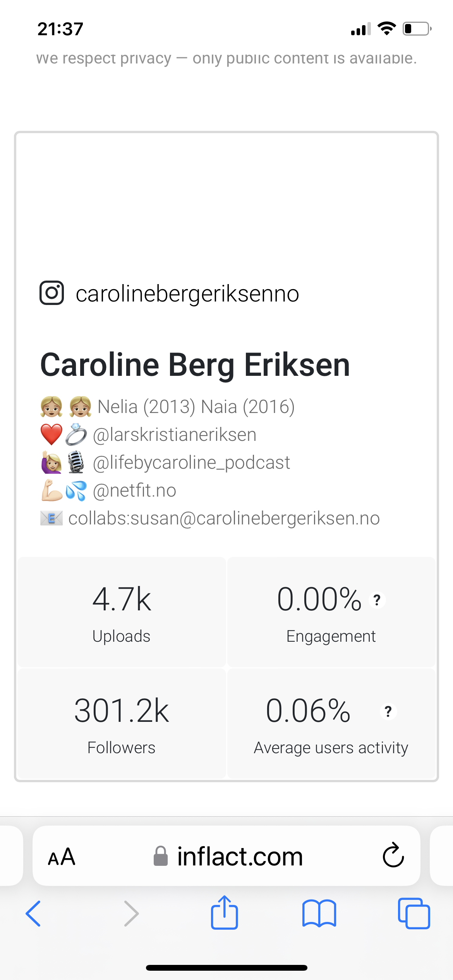The width and height of the screenshot is (453, 980).
Task: Reload the inflact.com page
Action: [393, 856]
